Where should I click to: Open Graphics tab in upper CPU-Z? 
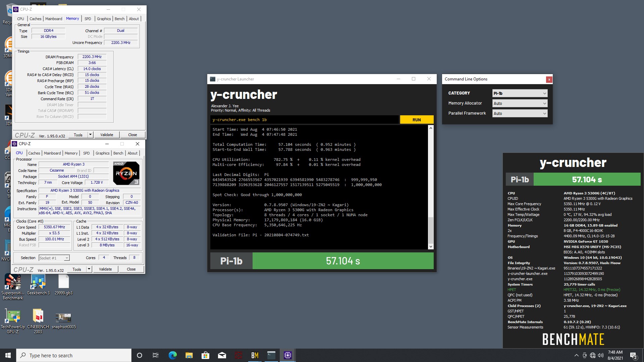tap(104, 19)
